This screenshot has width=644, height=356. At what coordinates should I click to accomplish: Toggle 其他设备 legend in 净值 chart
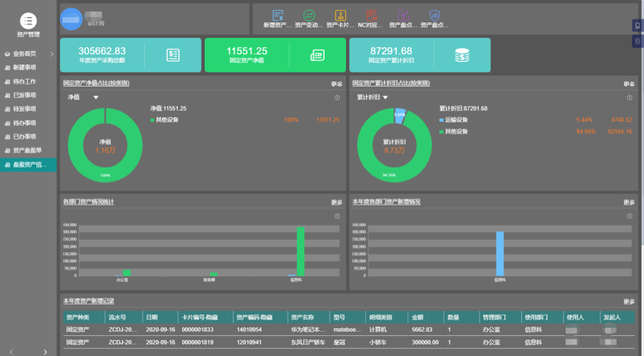[166, 120]
